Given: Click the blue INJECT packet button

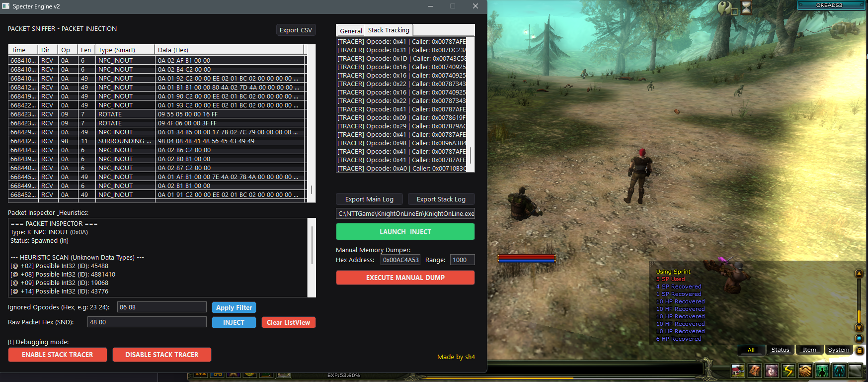Looking at the screenshot, I should 234,322.
